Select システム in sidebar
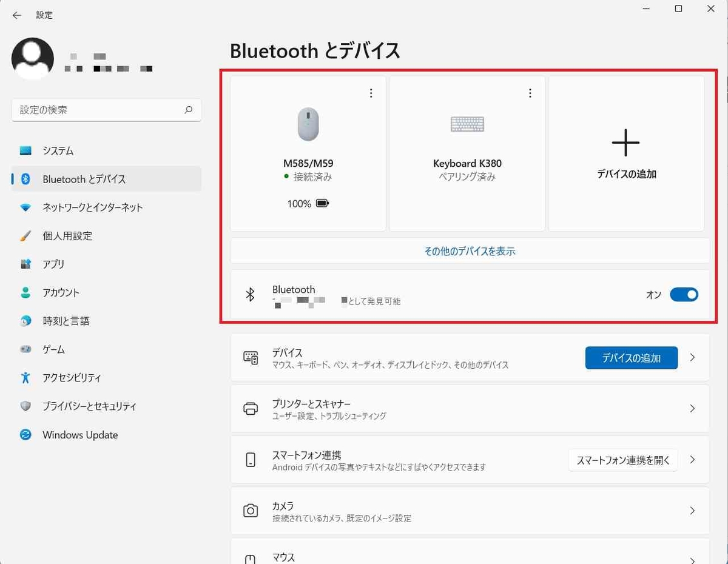The image size is (728, 564). point(106,150)
